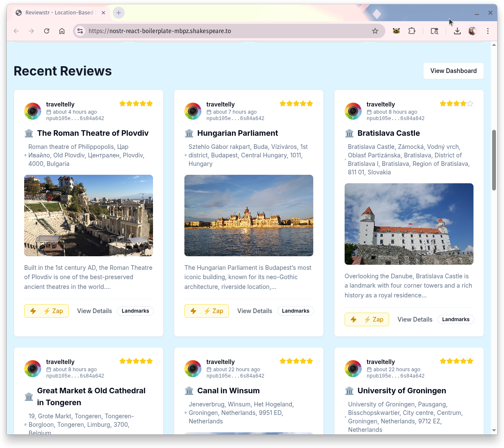Open the downloads icon in toolbar
Screen dimensions: 504x448
click(x=457, y=31)
